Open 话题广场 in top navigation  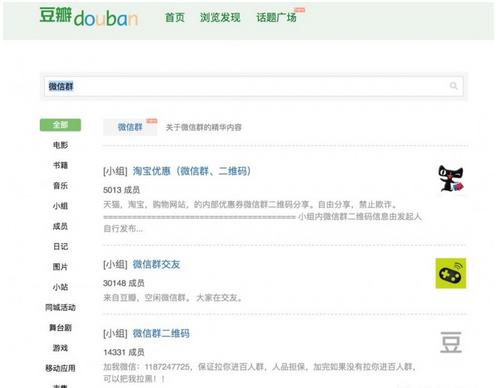pos(276,17)
